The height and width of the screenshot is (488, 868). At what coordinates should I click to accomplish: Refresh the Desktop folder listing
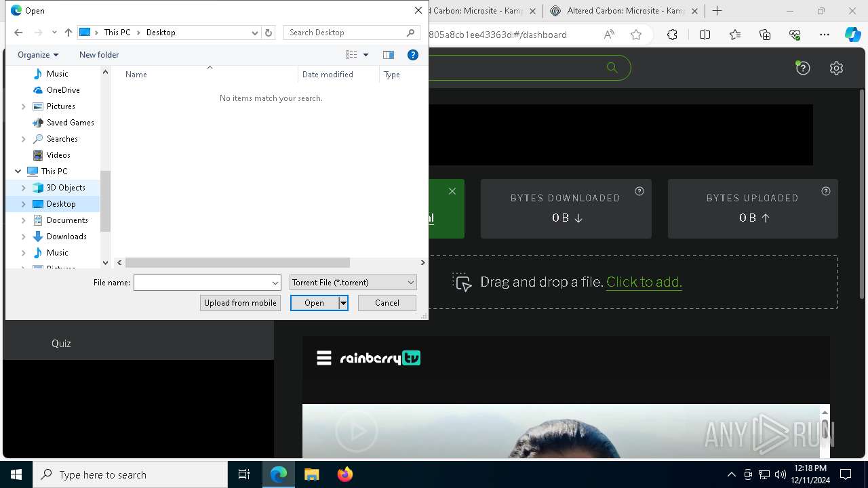(269, 33)
